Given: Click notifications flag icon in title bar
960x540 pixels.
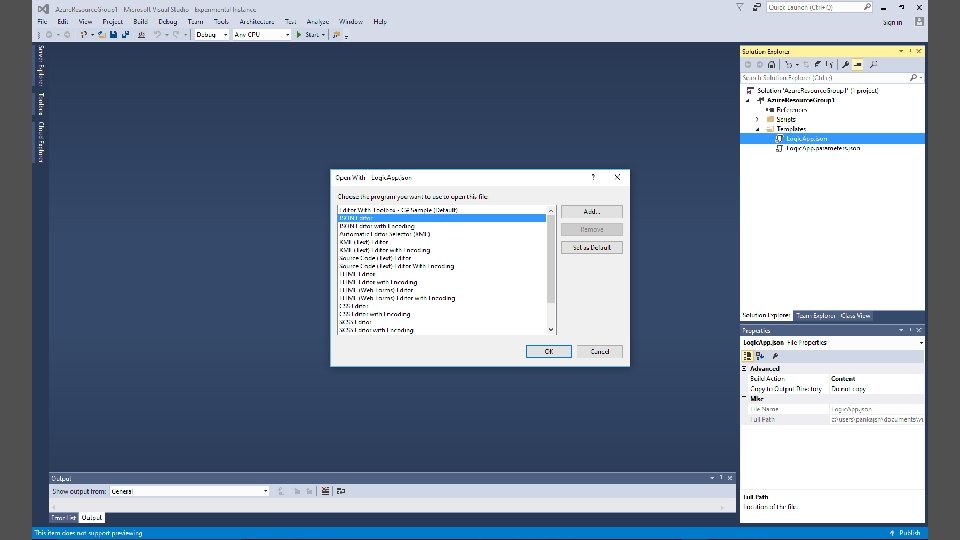Looking at the screenshot, I should pos(740,7).
